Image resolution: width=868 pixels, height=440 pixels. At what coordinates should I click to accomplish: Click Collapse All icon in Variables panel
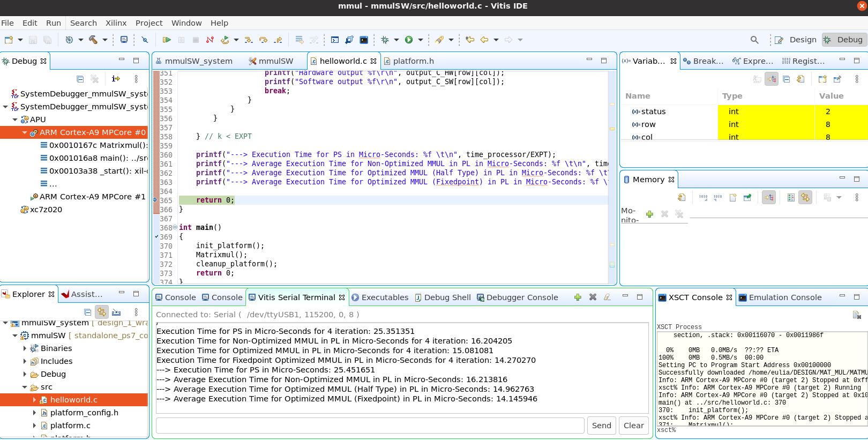(786, 79)
